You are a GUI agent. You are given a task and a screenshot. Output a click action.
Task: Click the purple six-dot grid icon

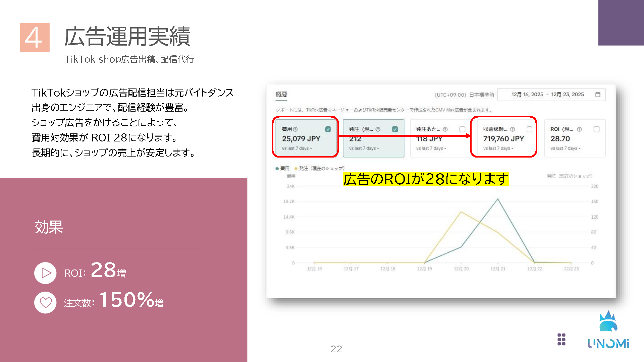562,340
